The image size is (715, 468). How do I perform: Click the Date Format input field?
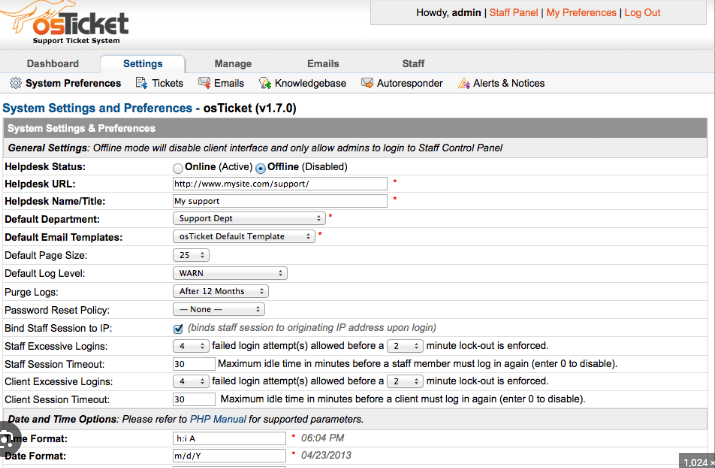click(229, 456)
